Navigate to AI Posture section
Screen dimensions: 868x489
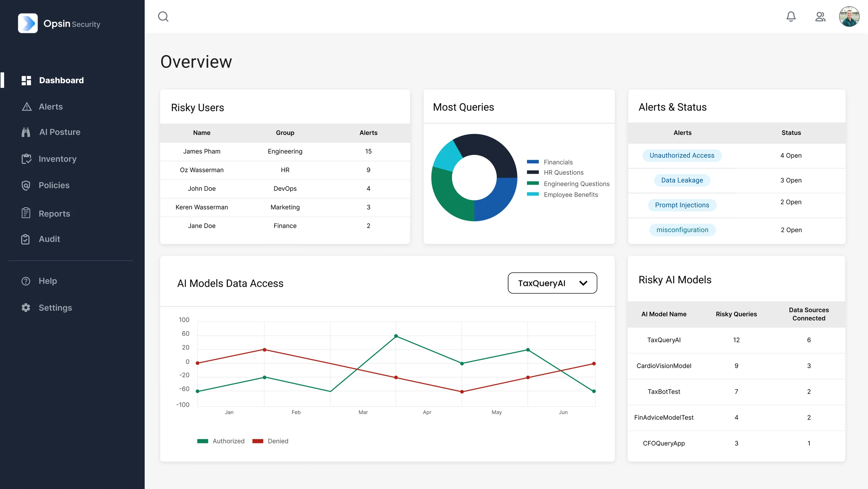click(x=60, y=132)
